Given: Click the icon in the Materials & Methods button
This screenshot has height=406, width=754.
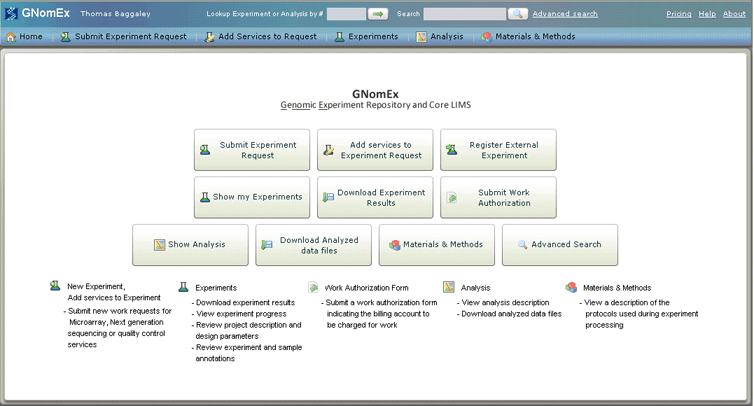Looking at the screenshot, I should click(395, 245).
